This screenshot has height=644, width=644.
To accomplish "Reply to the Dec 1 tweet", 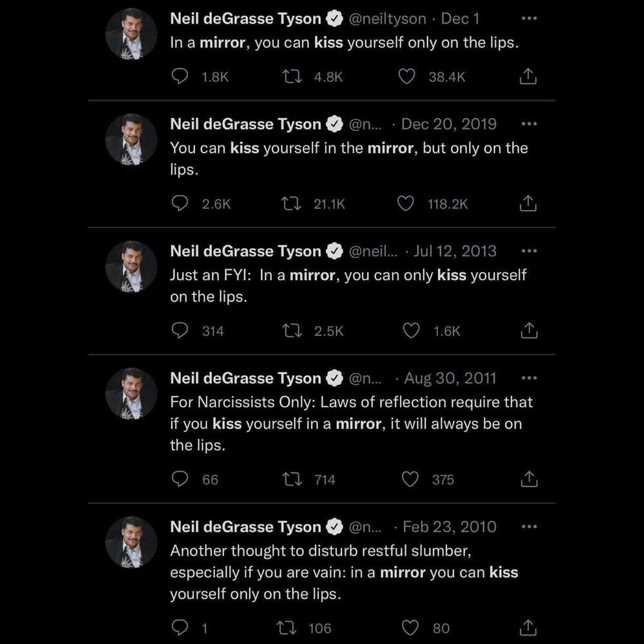I will click(180, 77).
